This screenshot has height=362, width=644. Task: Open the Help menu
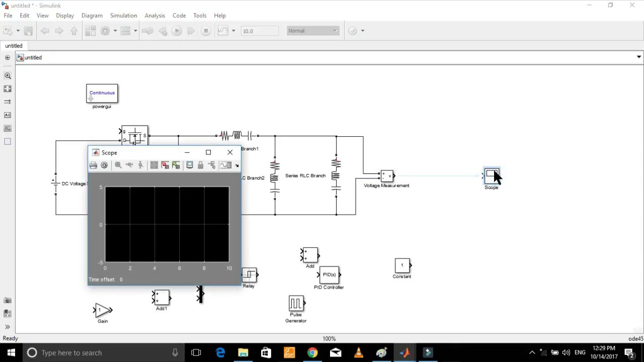point(220,16)
